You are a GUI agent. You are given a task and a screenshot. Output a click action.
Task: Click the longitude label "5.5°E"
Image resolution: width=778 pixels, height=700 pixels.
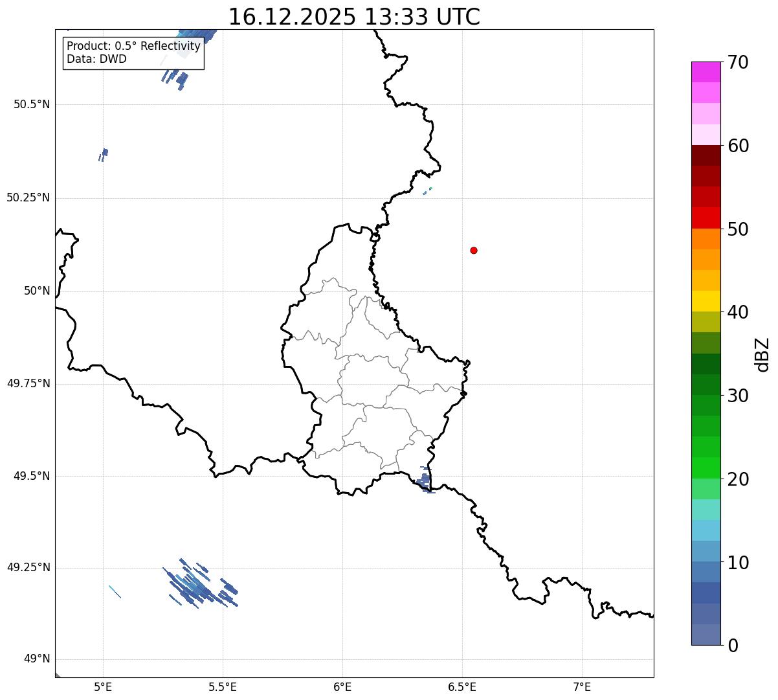click(223, 686)
